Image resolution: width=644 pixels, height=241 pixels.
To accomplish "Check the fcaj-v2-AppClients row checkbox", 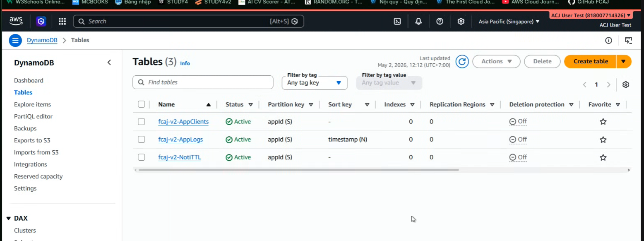I will [x=142, y=122].
